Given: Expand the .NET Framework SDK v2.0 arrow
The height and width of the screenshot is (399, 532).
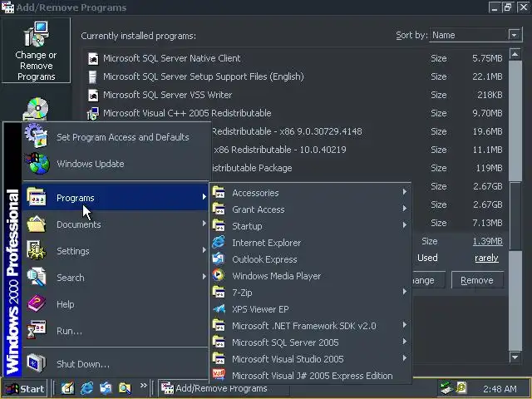Looking at the screenshot, I should [x=405, y=325].
